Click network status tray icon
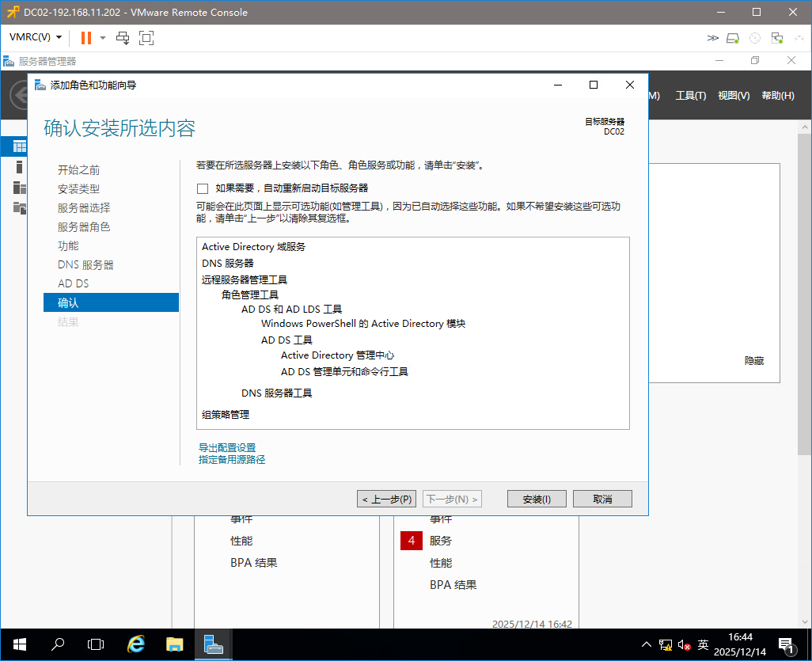 coord(666,645)
